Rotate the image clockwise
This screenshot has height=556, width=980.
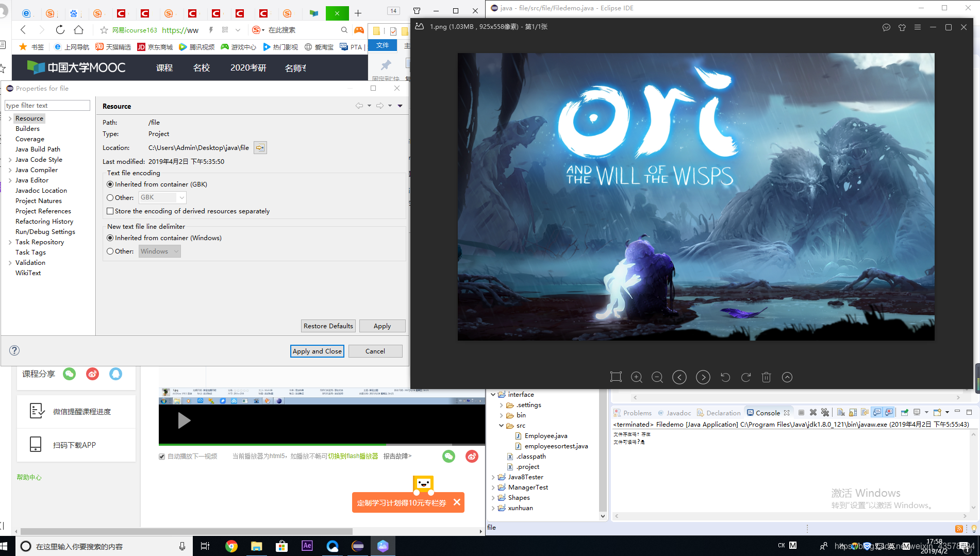[x=746, y=377]
